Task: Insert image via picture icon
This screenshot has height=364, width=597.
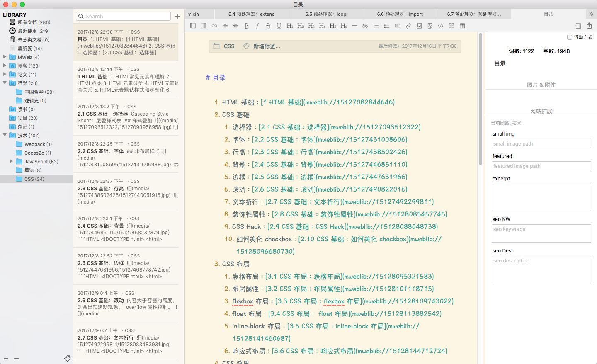Action: (x=419, y=26)
